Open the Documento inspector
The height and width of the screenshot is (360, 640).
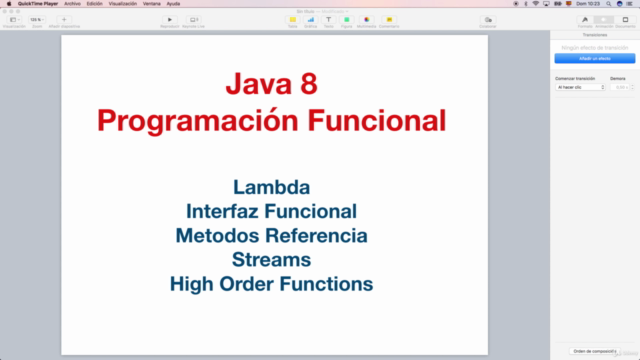[625, 20]
